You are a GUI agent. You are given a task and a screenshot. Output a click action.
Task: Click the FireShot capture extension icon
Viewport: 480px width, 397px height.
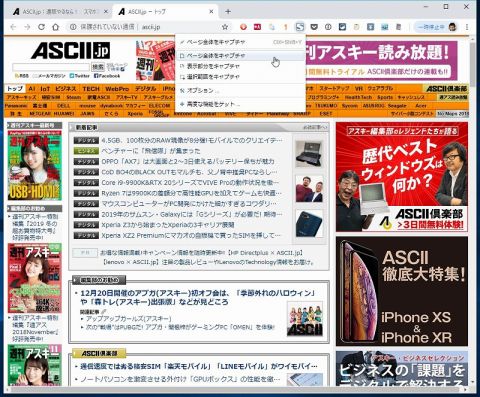[300, 27]
